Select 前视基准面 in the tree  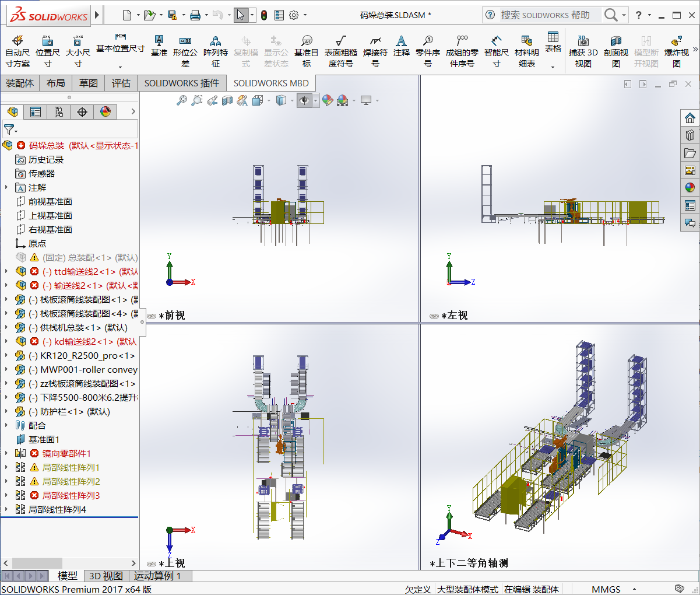coord(50,201)
